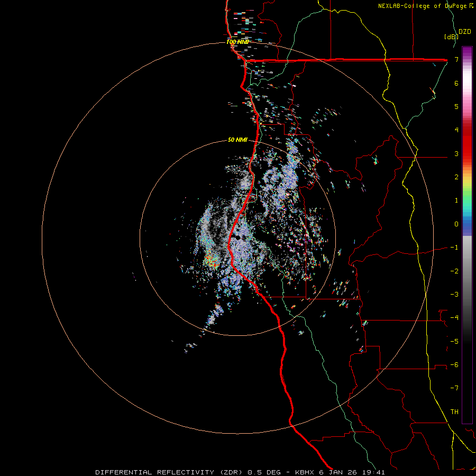Select the -2 dB scale label
Viewport: 476px width, 476px height.
coord(454,271)
